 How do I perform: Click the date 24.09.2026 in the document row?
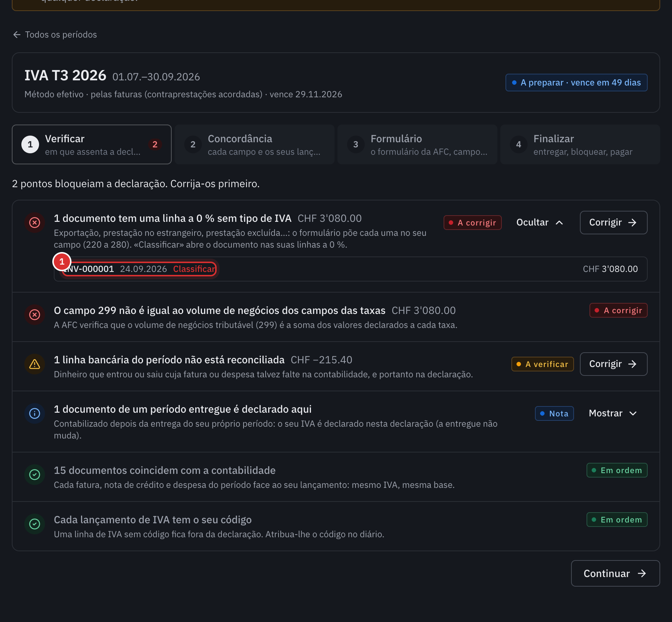coord(144,269)
